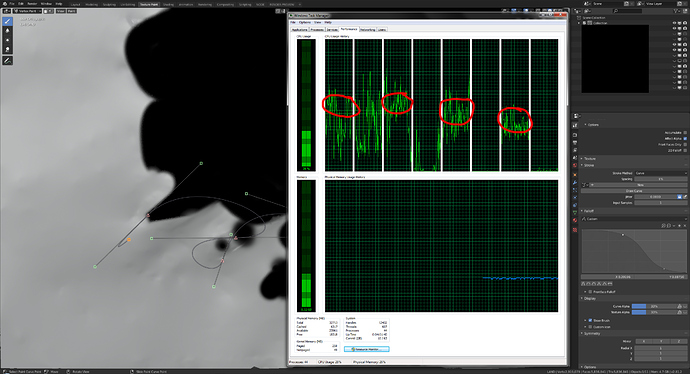Switch to the Texture Paint workspace tab
Viewport: 690px width, 374px height.
149,4
